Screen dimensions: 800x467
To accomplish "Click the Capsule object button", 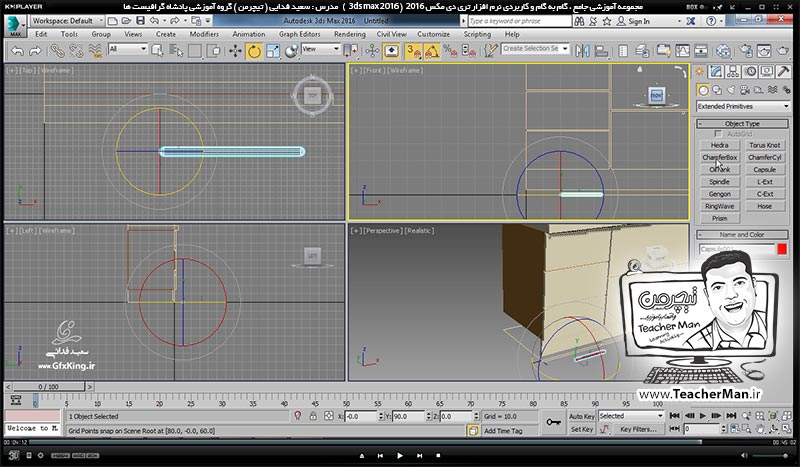I will (x=764, y=170).
